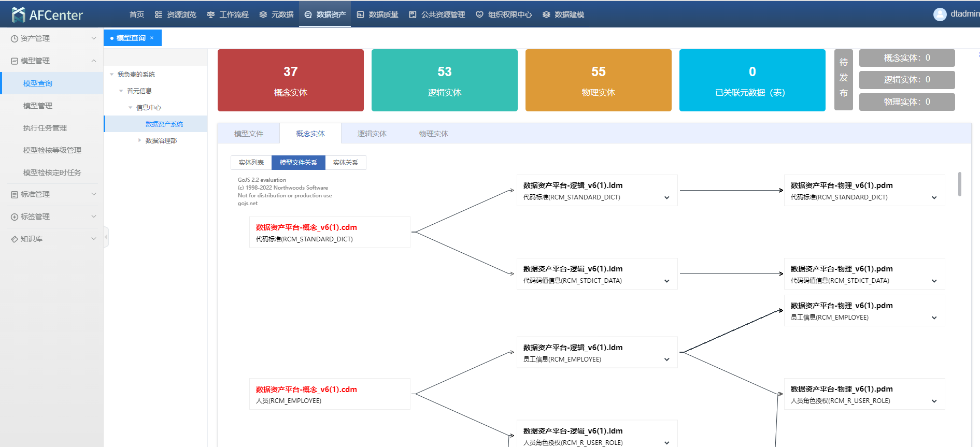This screenshot has width=980, height=447.
Task: Go to 首页 in top navigation
Action: coord(137,15)
